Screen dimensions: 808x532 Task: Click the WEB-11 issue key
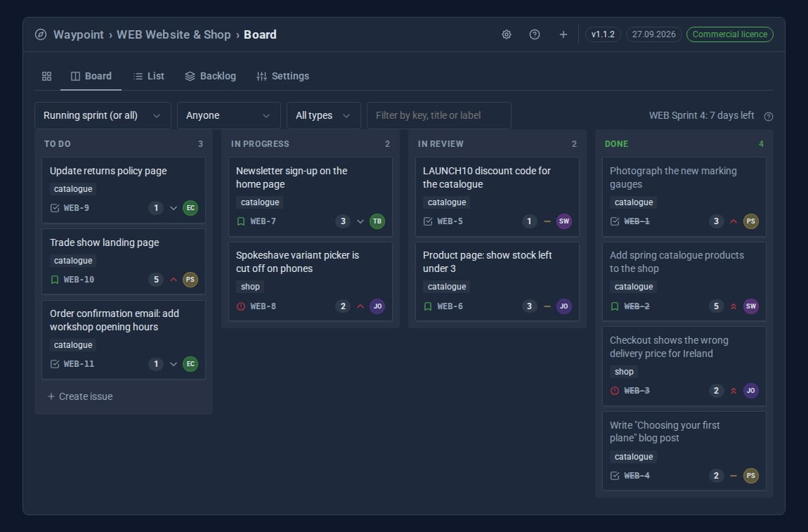tap(79, 364)
